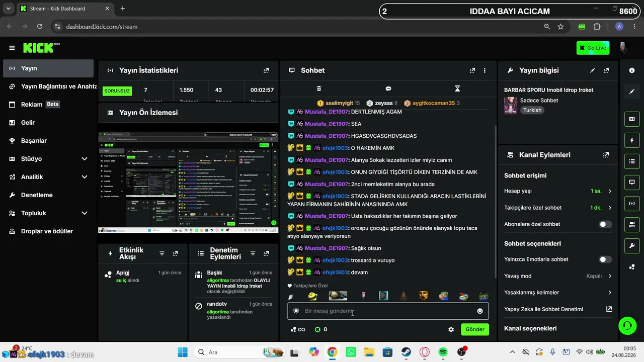Open Reklam Beta page
Image resolution: width=644 pixels, height=362 pixels.
pyautogui.click(x=48, y=105)
